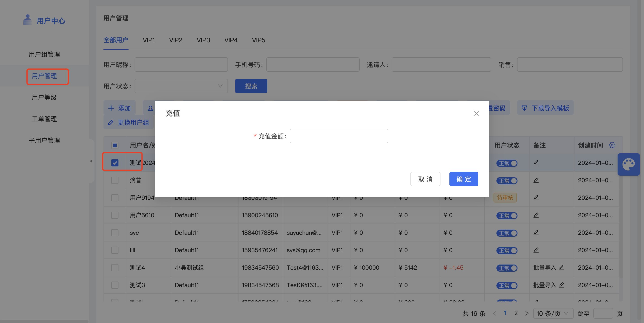Check the 测试4 row checkbox

[x=115, y=268]
